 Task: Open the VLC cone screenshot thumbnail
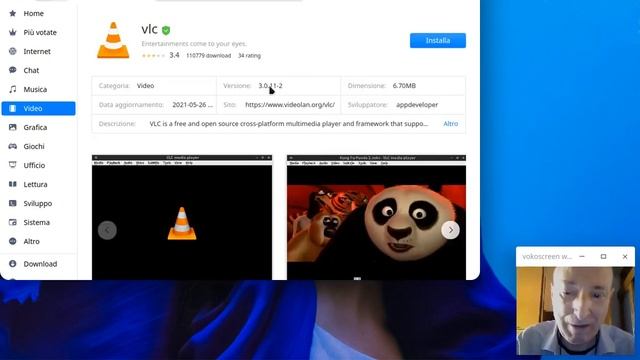pyautogui.click(x=182, y=218)
